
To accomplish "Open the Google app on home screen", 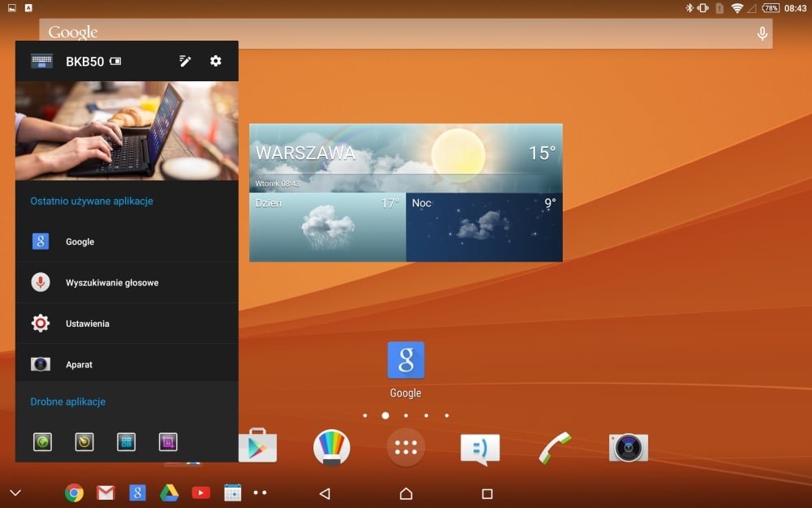I will pos(406,370).
